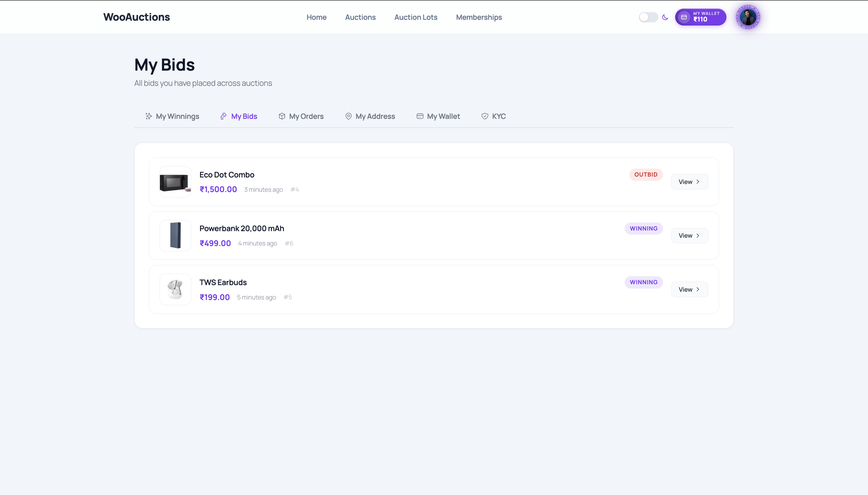Image resolution: width=868 pixels, height=495 pixels.
Task: Click the moon icon for dark mode
Action: (665, 17)
